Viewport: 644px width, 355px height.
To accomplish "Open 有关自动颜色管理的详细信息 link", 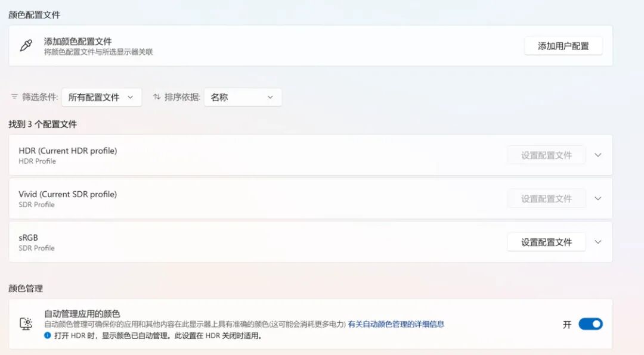I will click(396, 324).
